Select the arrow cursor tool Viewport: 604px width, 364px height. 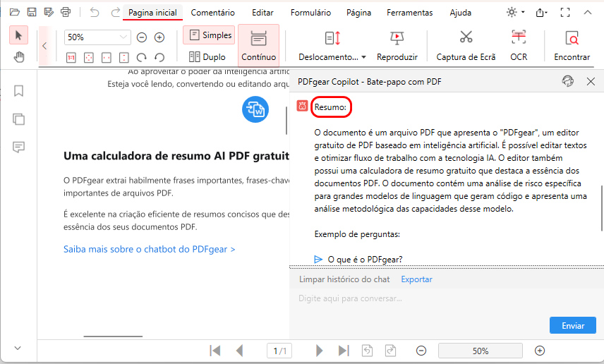[18, 35]
